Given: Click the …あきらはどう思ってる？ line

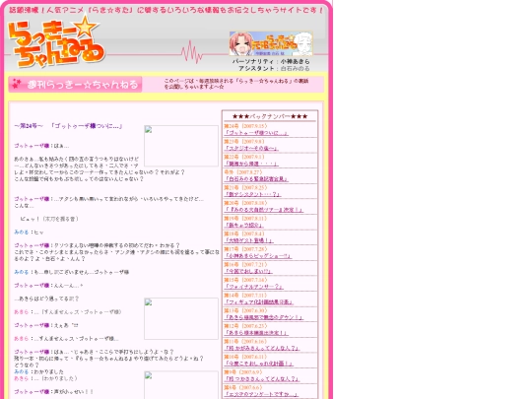Looking at the screenshot, I should coord(46,299).
